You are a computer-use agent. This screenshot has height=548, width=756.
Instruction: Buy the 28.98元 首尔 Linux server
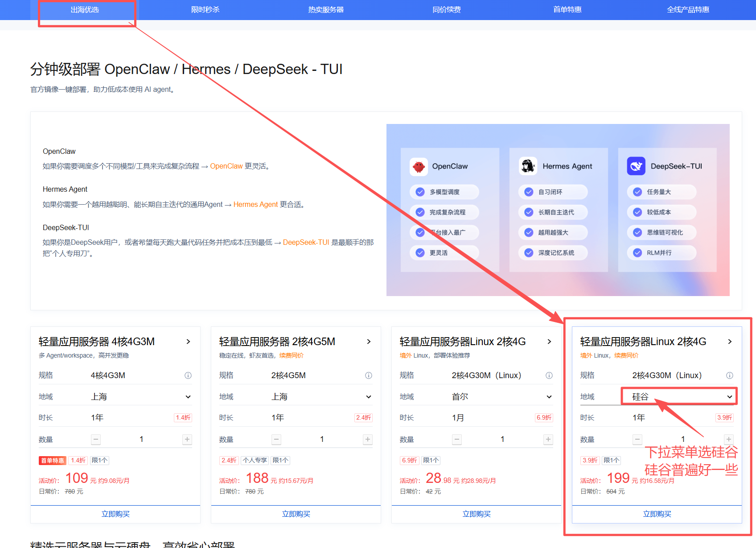[x=477, y=514]
